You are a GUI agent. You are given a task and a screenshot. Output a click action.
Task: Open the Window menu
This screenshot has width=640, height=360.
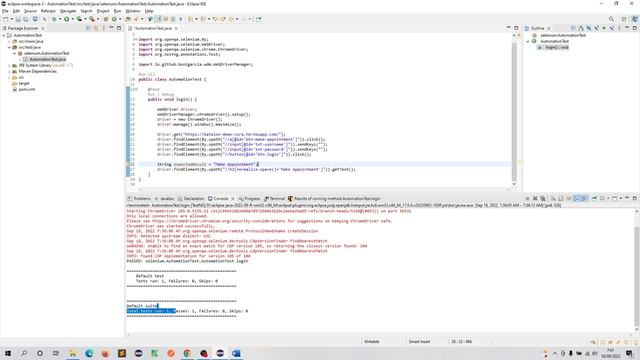[133, 11]
